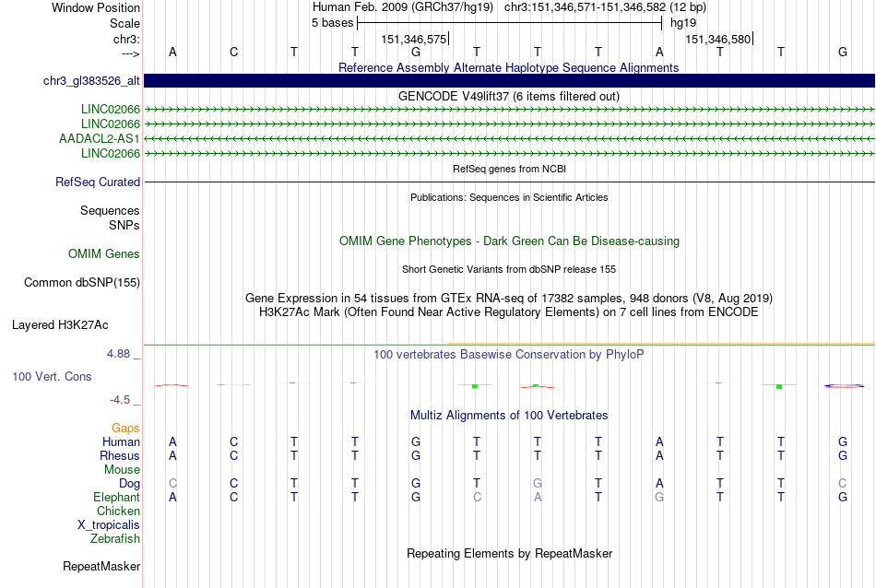Click the Common dbSNP(155) label
The height and width of the screenshot is (588, 876).
click(82, 283)
